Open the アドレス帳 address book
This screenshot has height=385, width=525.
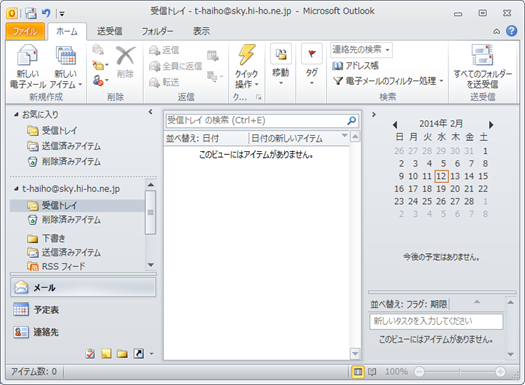[355, 66]
